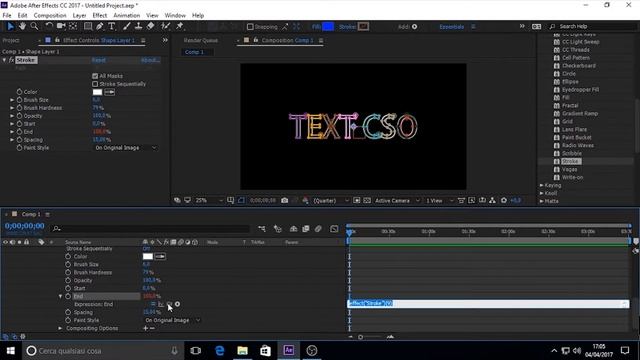Click the Color eyedropper in Effect Controls
This screenshot has height=360, width=640.
pyautogui.click(x=110, y=92)
